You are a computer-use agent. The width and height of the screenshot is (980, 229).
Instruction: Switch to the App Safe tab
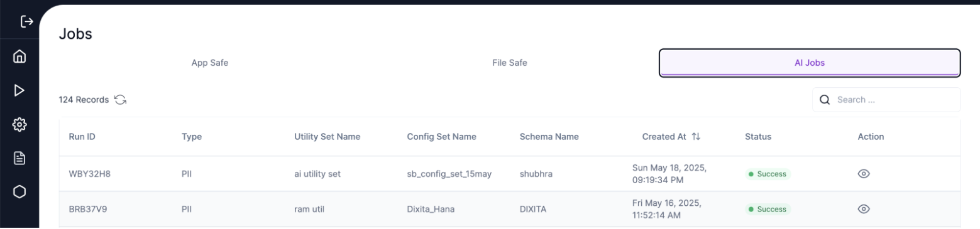tap(209, 63)
